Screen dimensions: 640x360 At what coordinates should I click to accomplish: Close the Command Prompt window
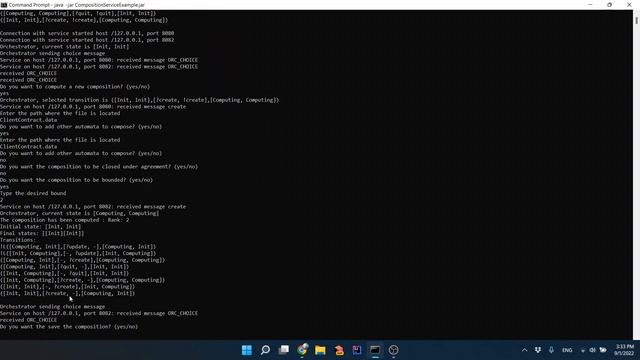click(629, 5)
